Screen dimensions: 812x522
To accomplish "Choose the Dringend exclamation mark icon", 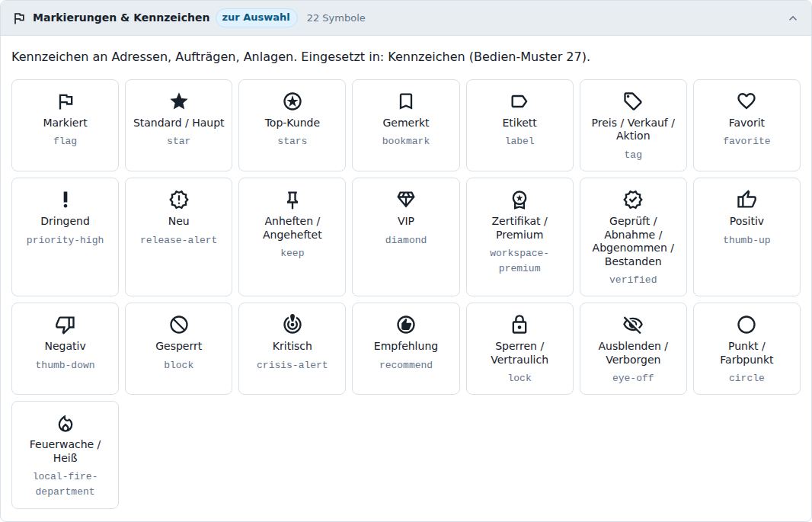I will (66, 200).
